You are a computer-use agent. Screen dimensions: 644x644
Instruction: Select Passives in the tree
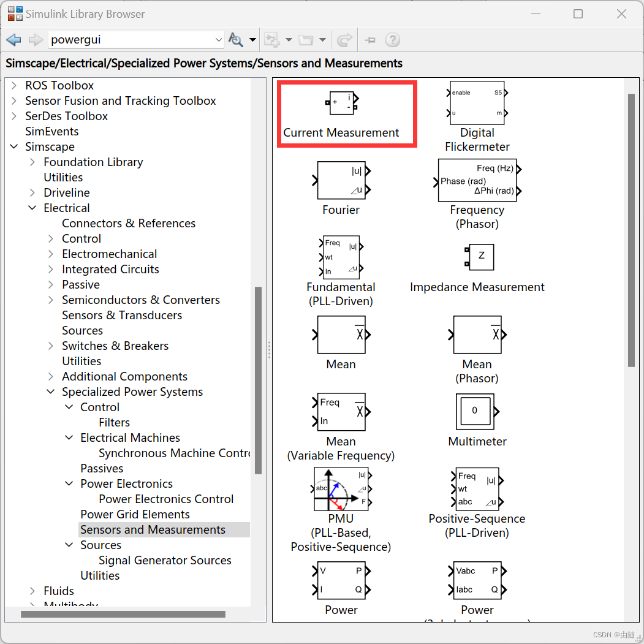pyautogui.click(x=102, y=469)
